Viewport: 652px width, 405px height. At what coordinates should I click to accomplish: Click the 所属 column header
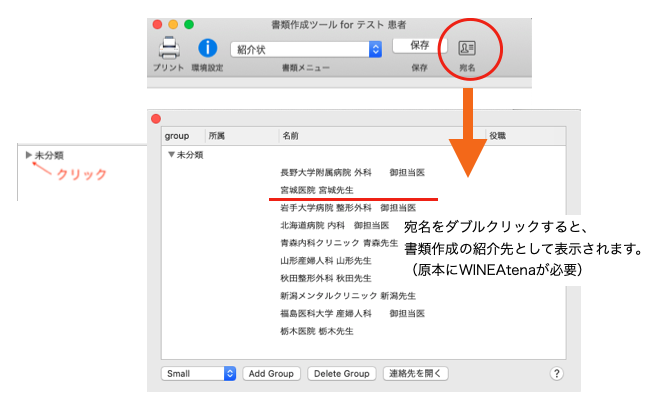(x=217, y=135)
